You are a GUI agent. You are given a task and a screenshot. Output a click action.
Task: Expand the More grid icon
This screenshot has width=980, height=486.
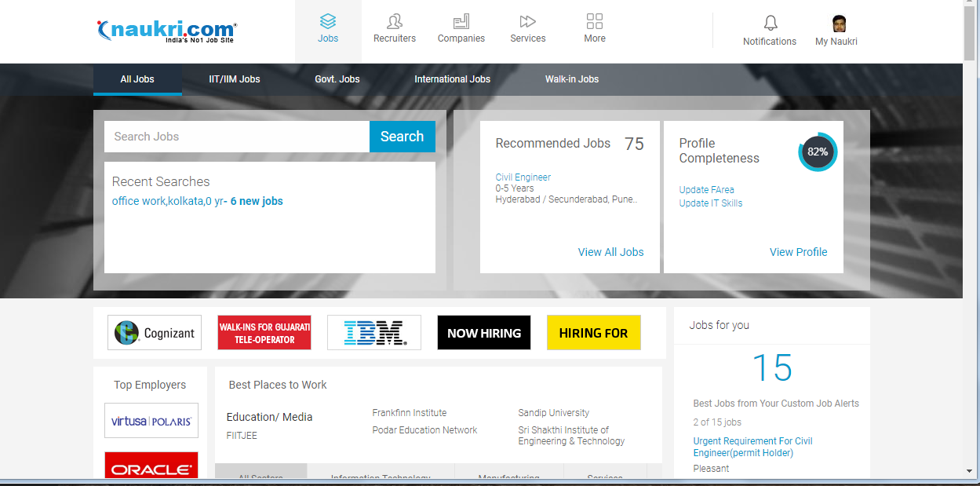(595, 21)
